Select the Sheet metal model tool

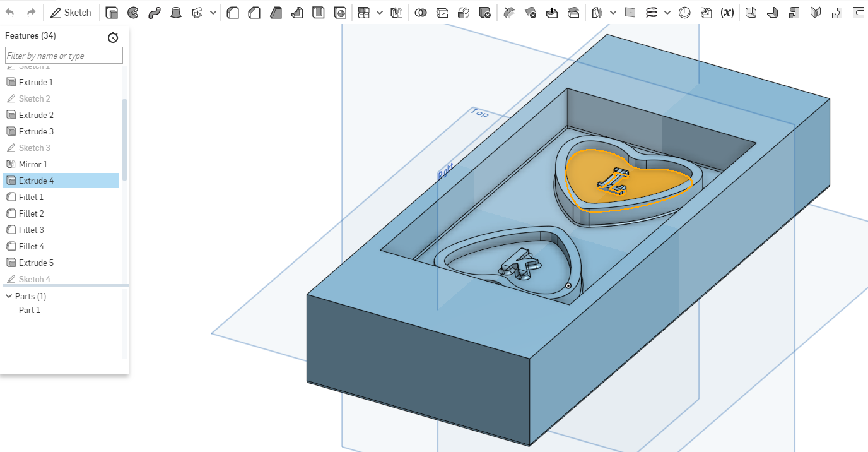(751, 12)
